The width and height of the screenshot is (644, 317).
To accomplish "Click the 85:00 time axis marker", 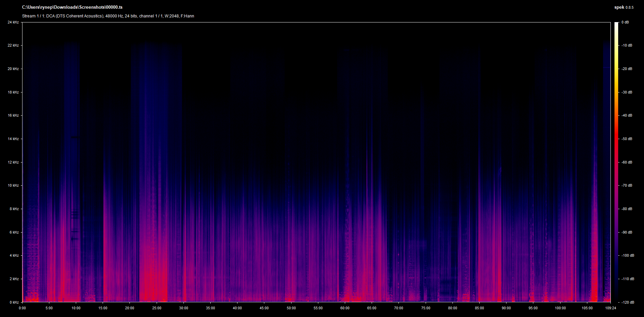I will [479, 308].
